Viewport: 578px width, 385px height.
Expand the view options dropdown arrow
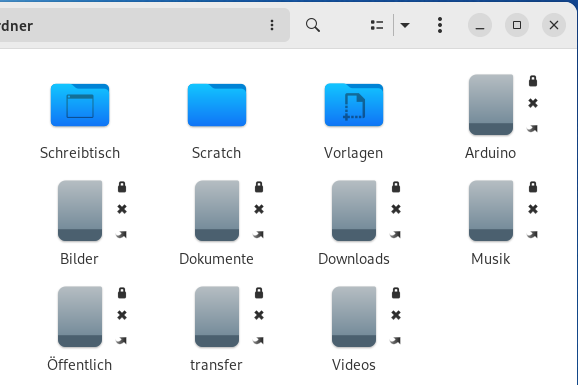click(x=405, y=25)
